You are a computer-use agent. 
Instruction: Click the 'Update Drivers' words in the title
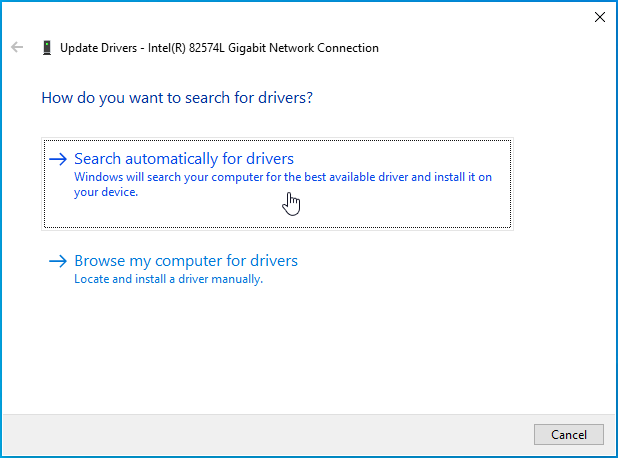pos(100,47)
